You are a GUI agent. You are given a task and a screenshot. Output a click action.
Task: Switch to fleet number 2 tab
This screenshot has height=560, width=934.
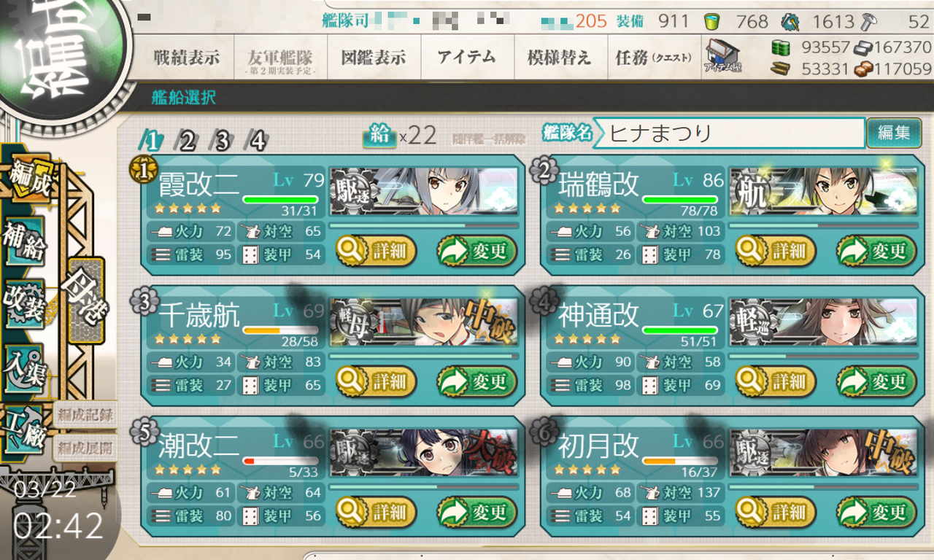point(188,140)
